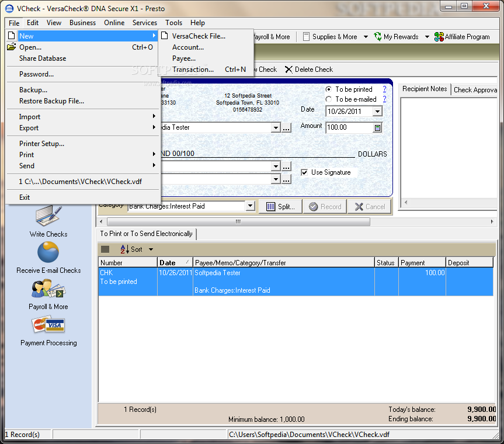Expand the Export submenu
Viewport: 504px width, 444px height.
(84, 127)
